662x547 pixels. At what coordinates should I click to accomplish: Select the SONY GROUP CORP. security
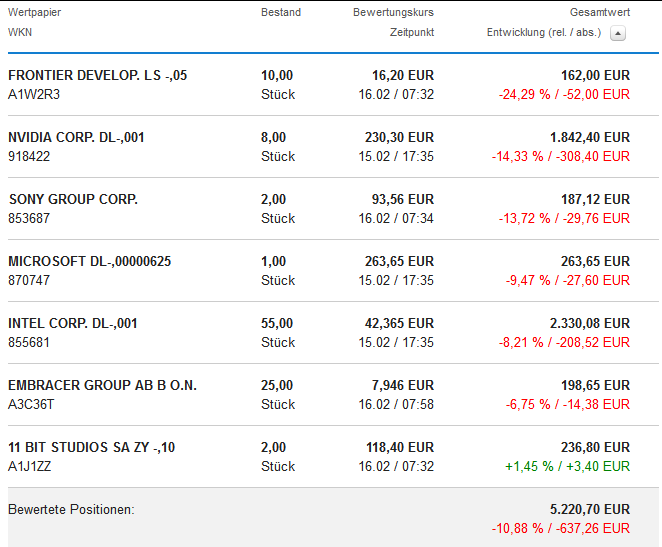pyautogui.click(x=73, y=199)
